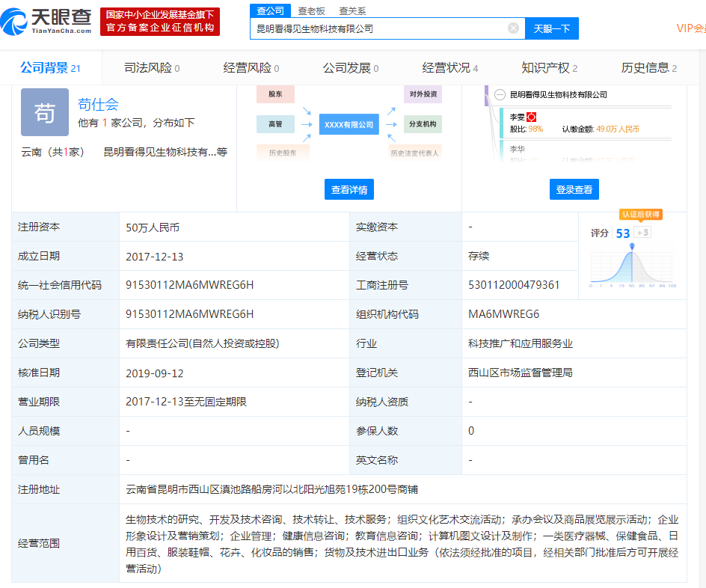Open the 经营状况 tab

449,68
